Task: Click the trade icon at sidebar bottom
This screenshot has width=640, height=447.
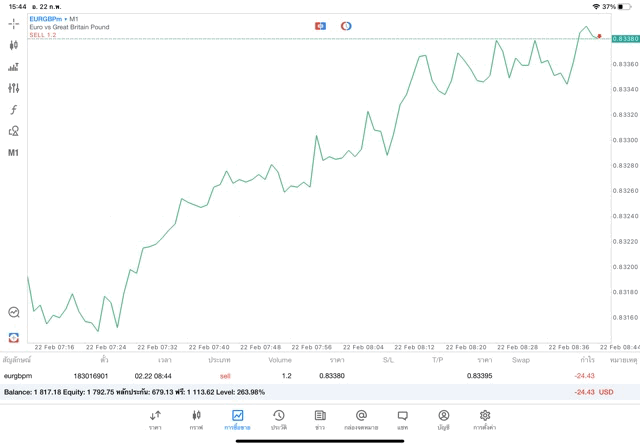Action: tap(14, 337)
